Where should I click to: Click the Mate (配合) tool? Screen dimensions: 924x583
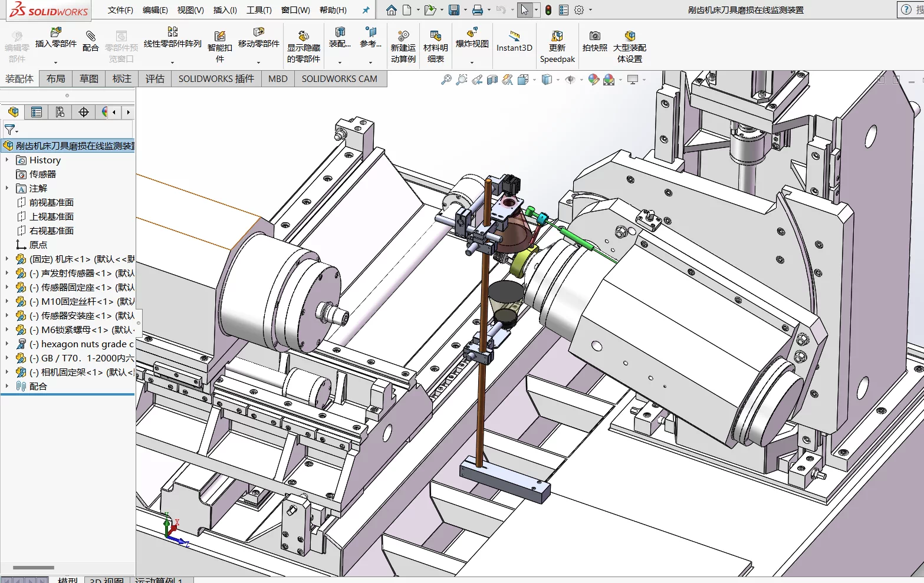tap(90, 41)
